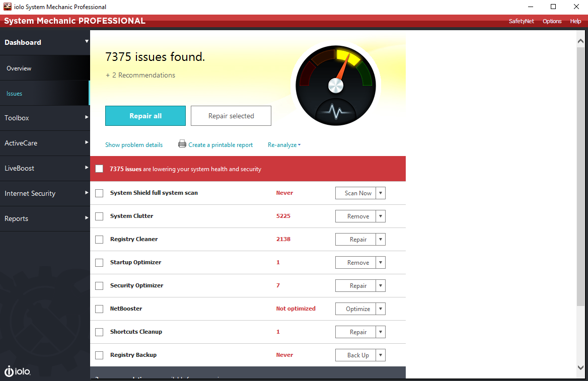This screenshot has width=588, height=381.
Task: Click the scrollbar up arrow
Action: (x=580, y=41)
